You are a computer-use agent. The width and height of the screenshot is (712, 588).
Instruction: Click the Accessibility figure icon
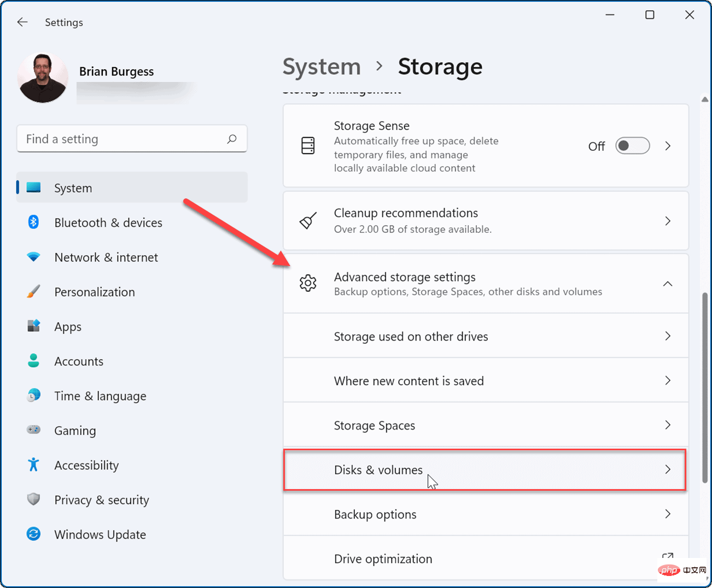[x=33, y=464]
